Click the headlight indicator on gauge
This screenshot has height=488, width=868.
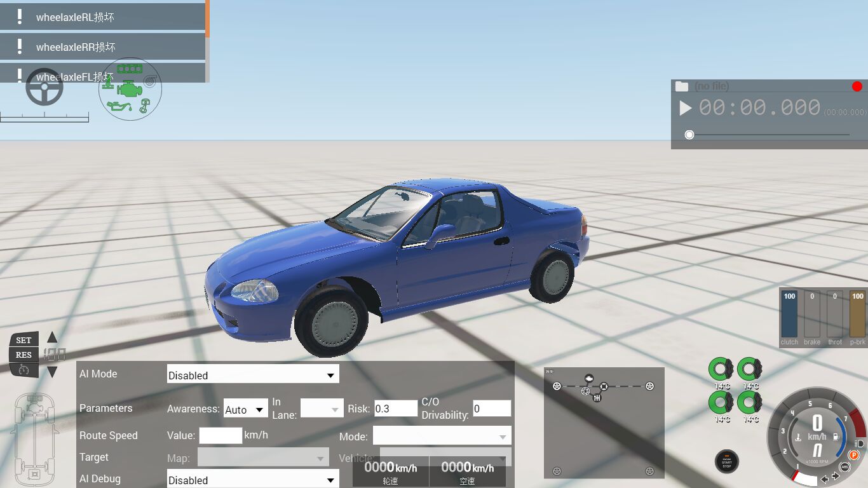pyautogui.click(x=859, y=444)
